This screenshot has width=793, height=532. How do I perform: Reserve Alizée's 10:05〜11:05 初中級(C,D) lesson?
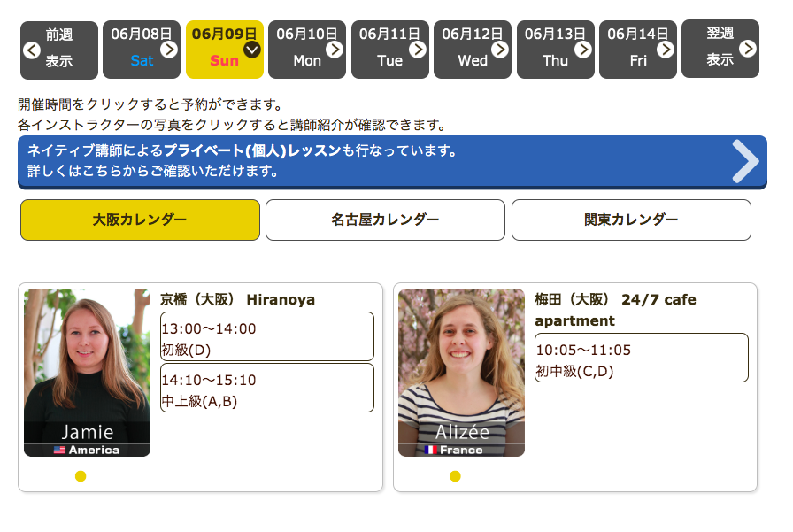(642, 358)
